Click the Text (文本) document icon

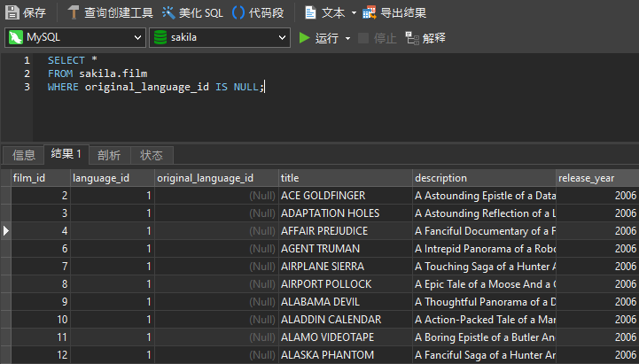[x=310, y=12]
